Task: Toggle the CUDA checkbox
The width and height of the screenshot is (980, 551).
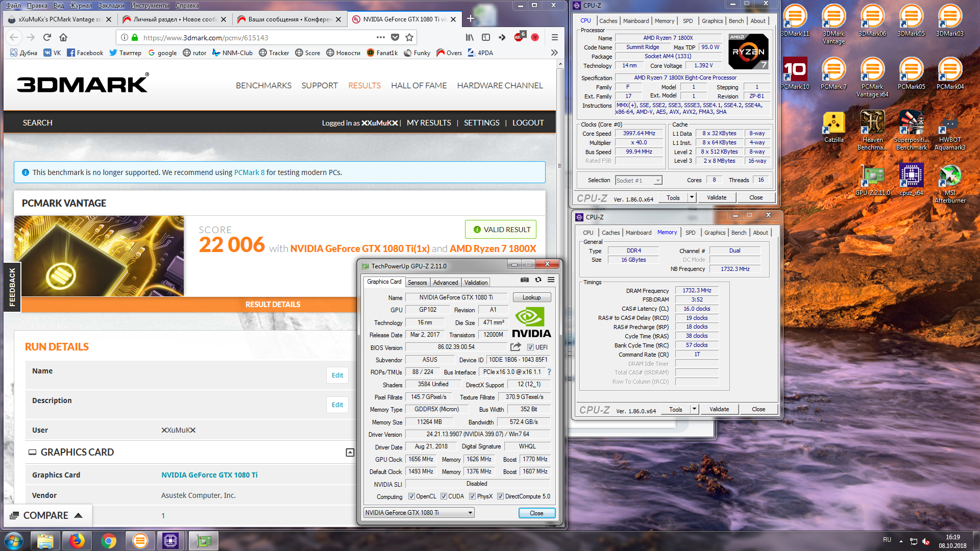Action: tap(444, 496)
